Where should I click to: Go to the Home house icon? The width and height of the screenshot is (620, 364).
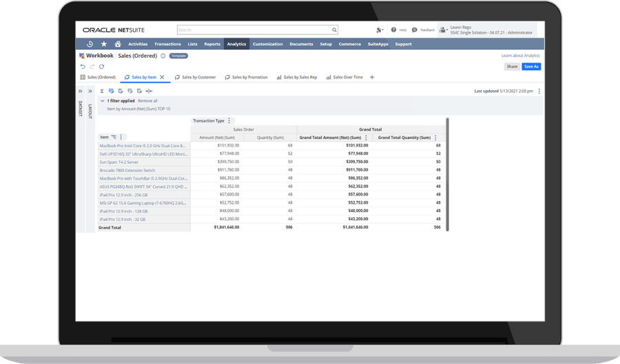pos(118,44)
